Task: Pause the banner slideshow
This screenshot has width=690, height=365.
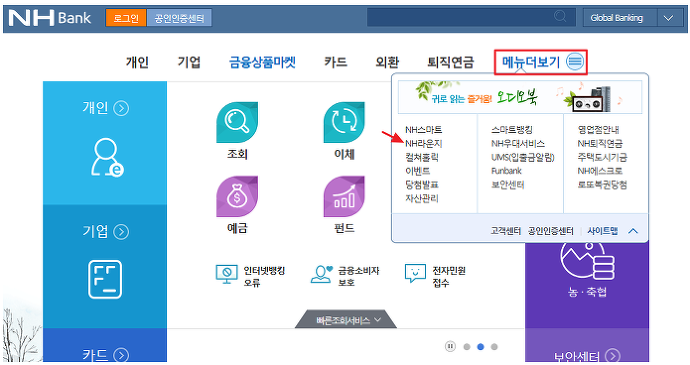Action: tap(450, 347)
